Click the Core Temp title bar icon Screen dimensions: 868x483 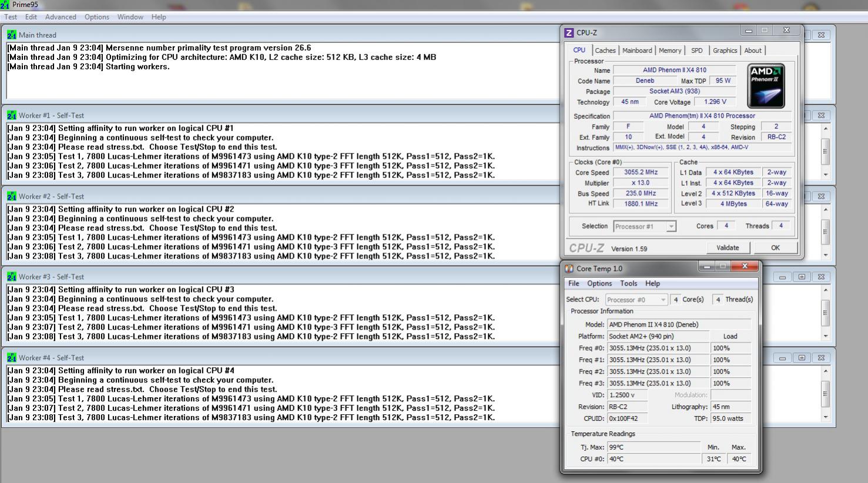(569, 269)
